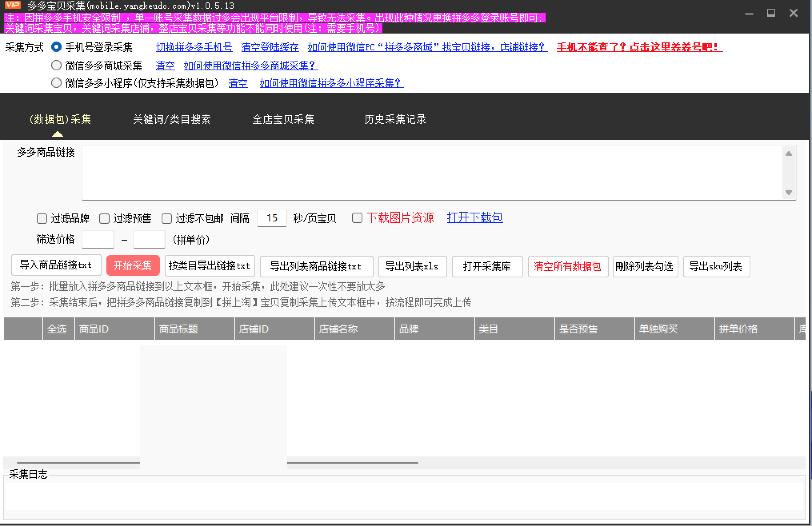This screenshot has width=812, height=526.
Task: Tick the 过滤不包邮 checkbox
Action: 167,219
